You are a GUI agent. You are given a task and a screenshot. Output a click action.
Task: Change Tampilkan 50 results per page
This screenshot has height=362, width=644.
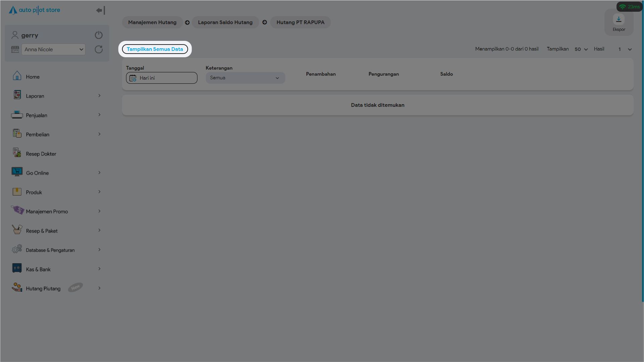581,49
